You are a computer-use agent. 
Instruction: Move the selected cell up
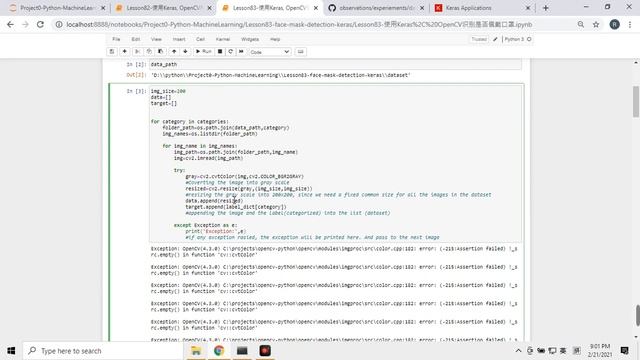point(174,51)
